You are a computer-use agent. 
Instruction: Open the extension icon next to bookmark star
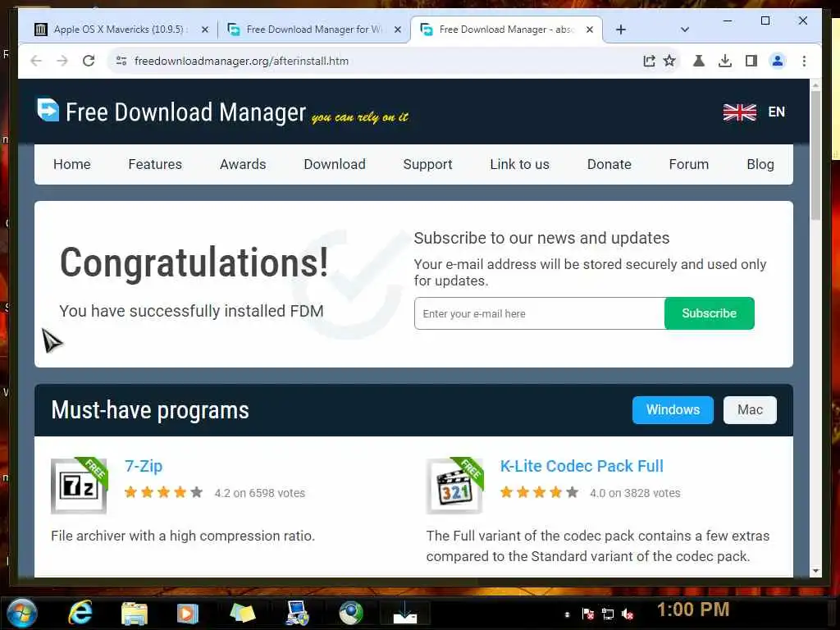(x=699, y=61)
